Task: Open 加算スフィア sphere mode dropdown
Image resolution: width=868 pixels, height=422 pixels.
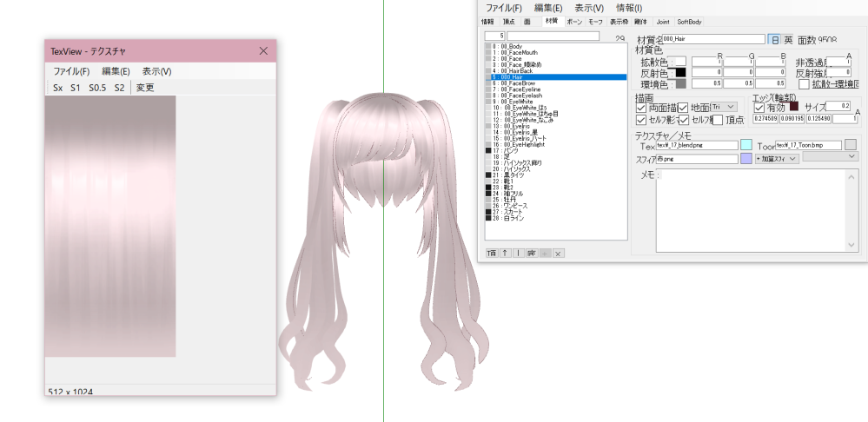Action: point(778,159)
